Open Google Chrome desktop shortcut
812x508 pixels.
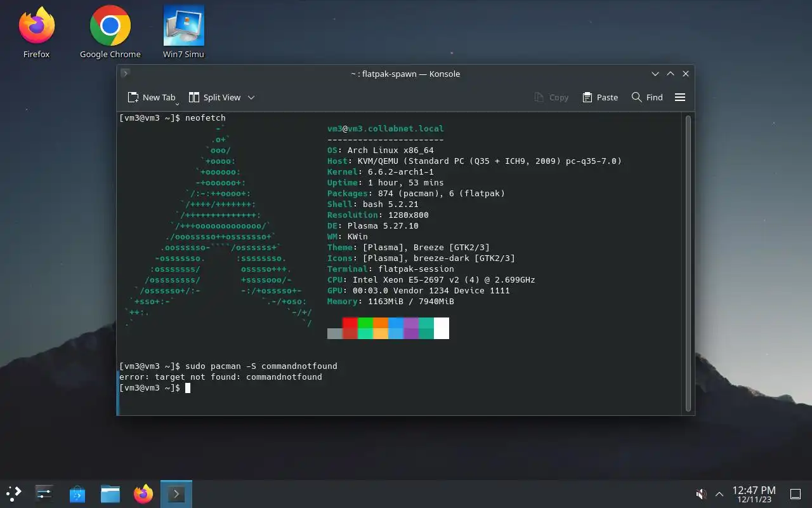[110, 32]
